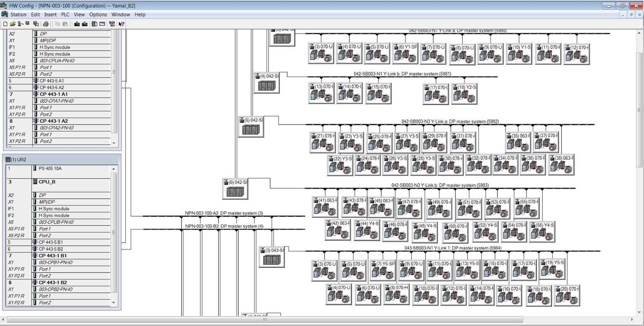
Task: Open the Options menu
Action: [98, 14]
